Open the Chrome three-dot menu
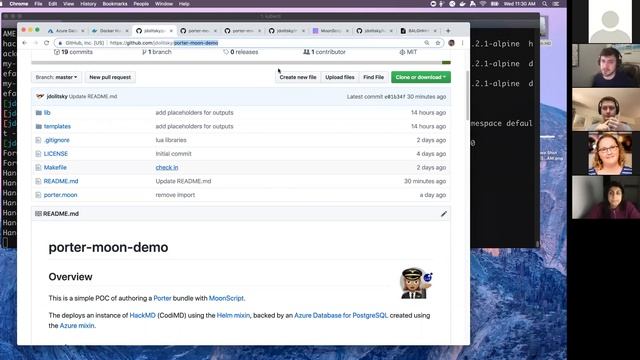Screen dimensions: 640x360 [x=462, y=43]
